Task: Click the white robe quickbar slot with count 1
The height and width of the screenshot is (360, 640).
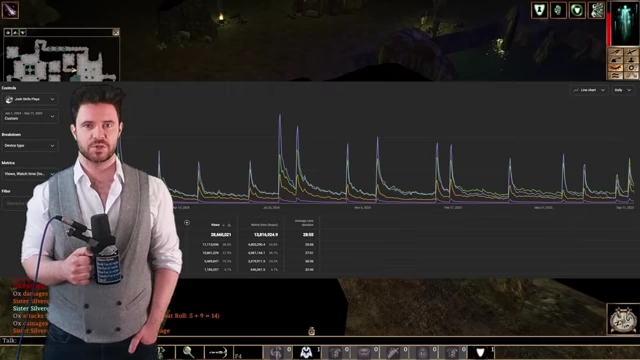Action: 307,352
